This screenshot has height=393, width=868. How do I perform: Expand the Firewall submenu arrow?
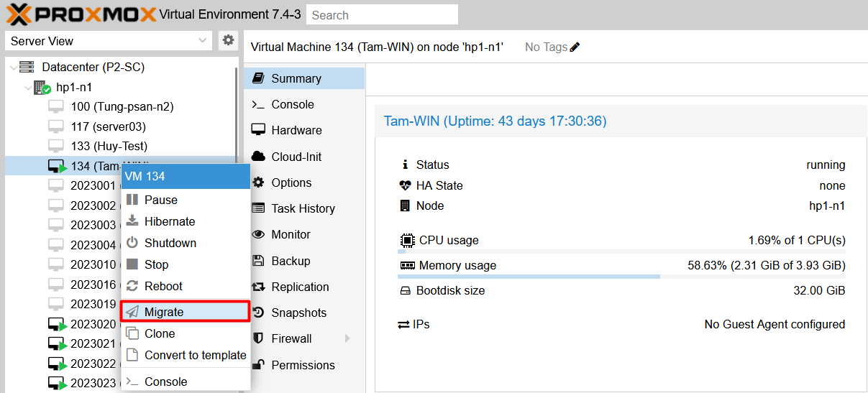(x=348, y=338)
